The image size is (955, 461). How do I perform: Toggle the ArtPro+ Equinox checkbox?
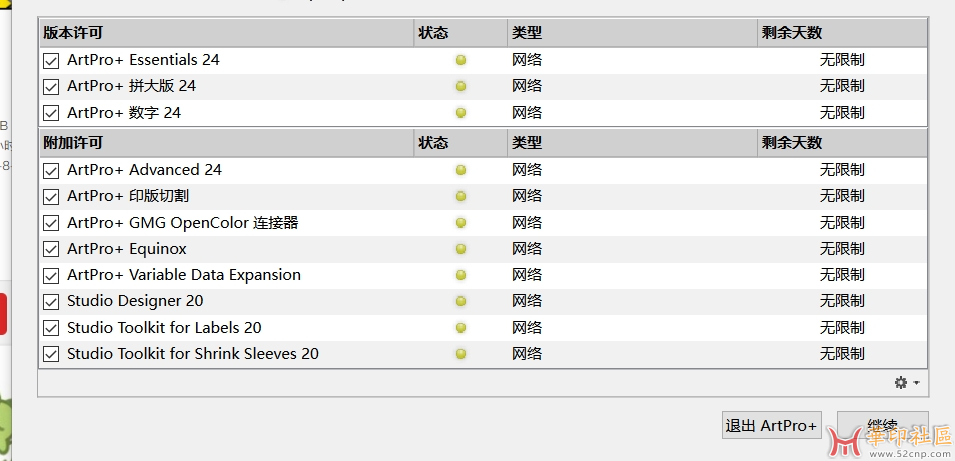(51, 249)
